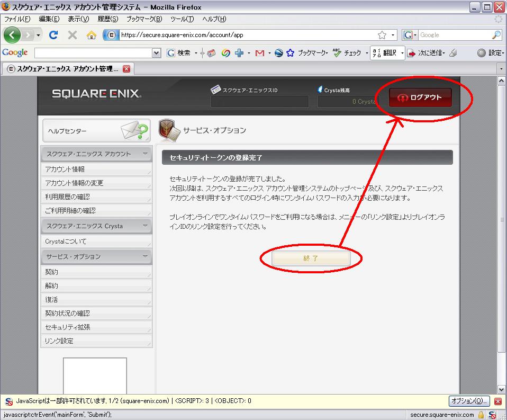Click the globe icon in Google toolbar
507x420 pixels.
[x=279, y=53]
